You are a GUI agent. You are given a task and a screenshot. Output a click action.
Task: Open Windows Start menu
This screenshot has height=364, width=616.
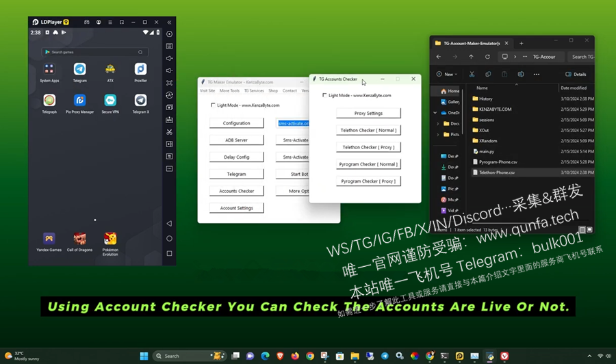tap(144, 356)
